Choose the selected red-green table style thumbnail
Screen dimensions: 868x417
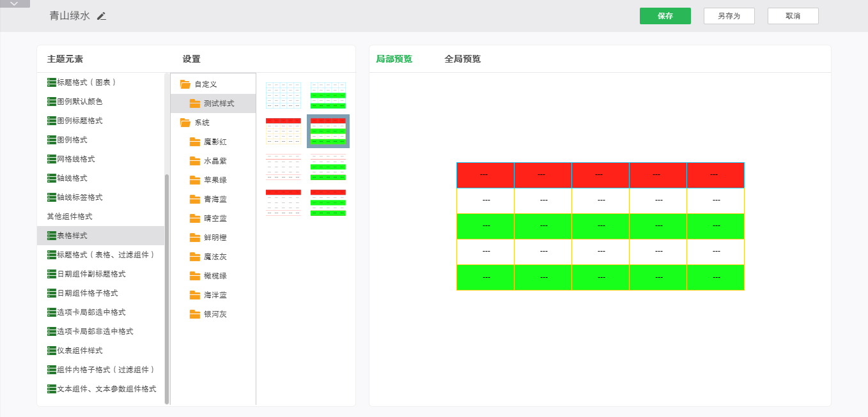(328, 131)
